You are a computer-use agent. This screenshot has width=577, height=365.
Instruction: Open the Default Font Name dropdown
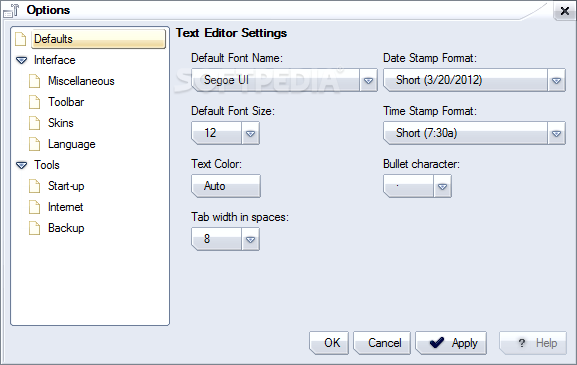click(368, 80)
